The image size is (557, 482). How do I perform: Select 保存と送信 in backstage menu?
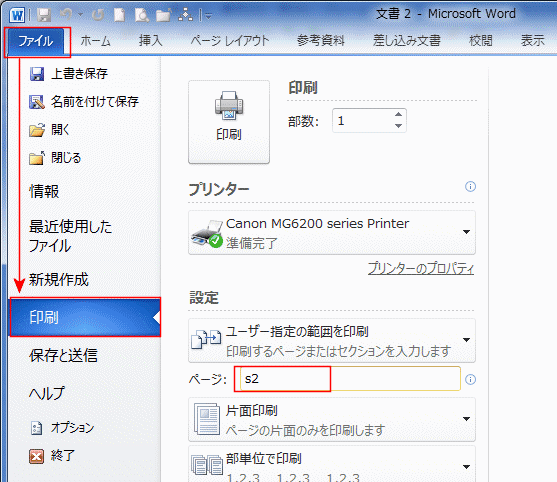(63, 355)
